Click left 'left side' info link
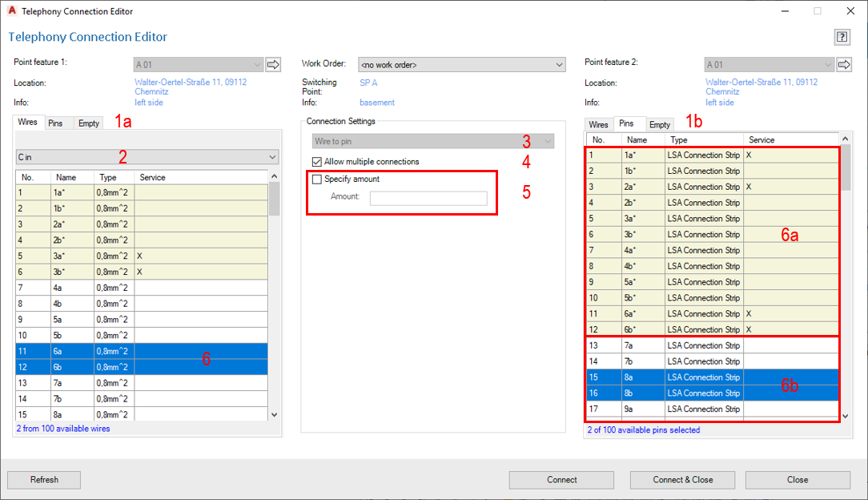 [148, 103]
